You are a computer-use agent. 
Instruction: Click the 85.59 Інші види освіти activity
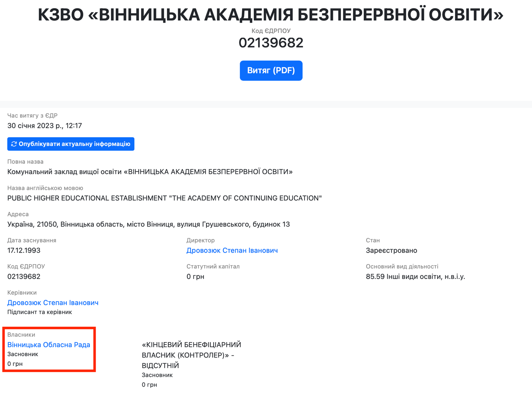415,277
